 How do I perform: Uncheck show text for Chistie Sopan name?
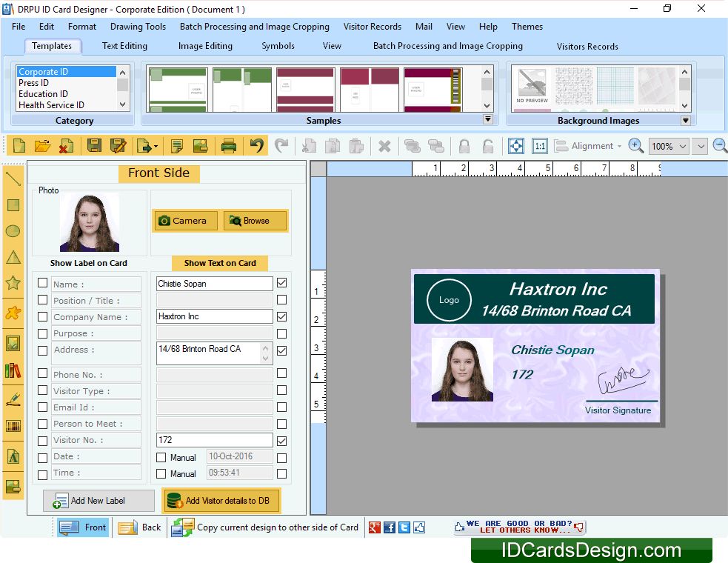pyautogui.click(x=282, y=283)
